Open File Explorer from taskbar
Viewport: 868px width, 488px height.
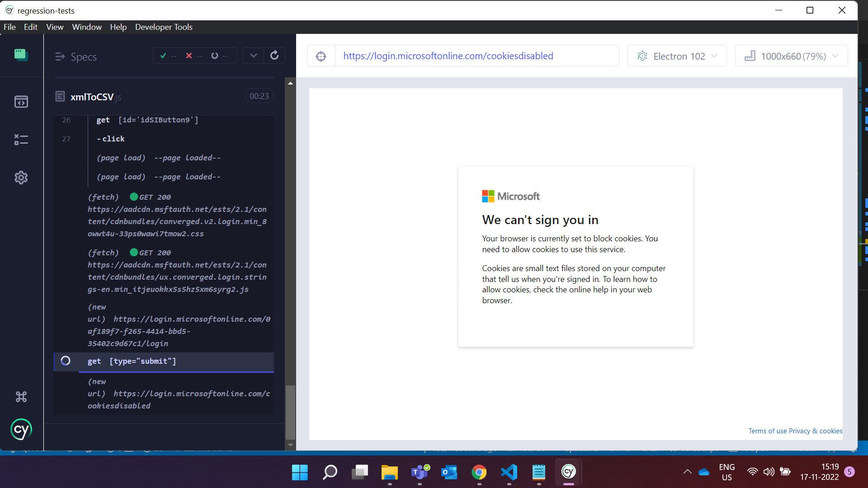(x=389, y=472)
